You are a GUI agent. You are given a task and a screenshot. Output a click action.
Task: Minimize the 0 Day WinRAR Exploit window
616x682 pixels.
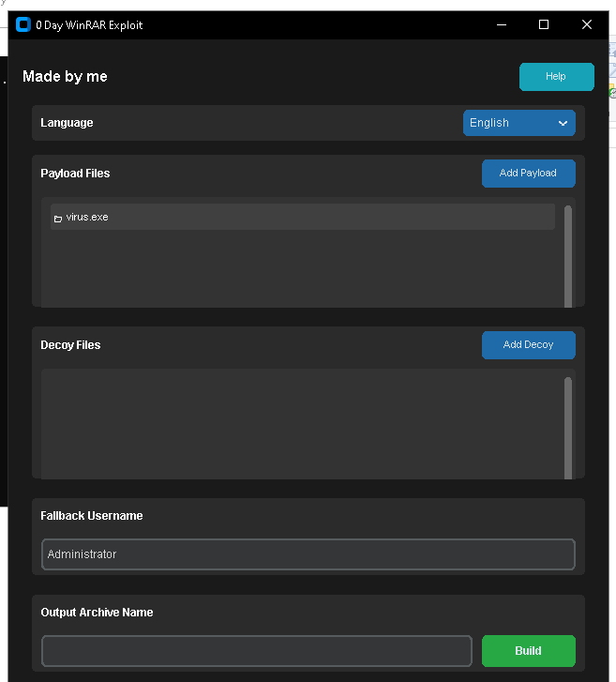tap(501, 25)
